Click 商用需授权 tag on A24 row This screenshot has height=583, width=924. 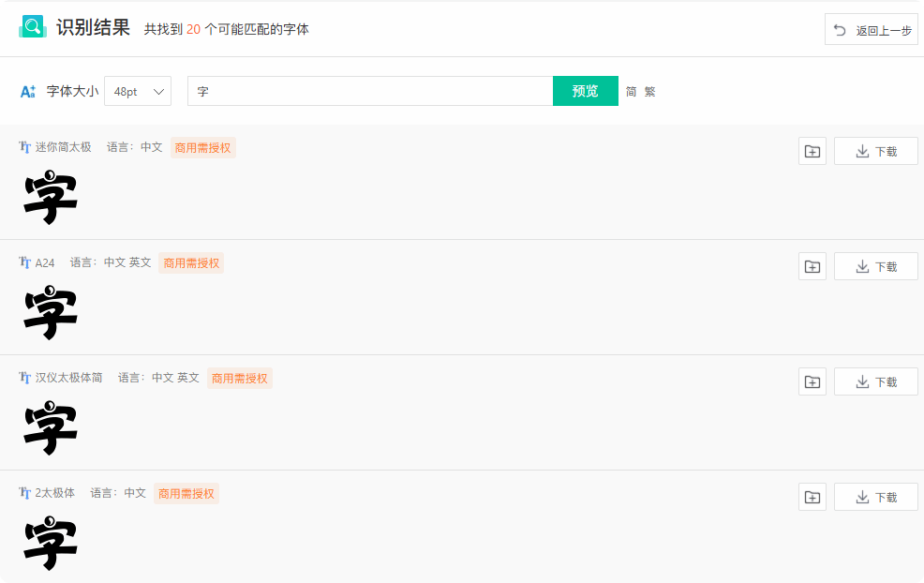[x=191, y=262]
